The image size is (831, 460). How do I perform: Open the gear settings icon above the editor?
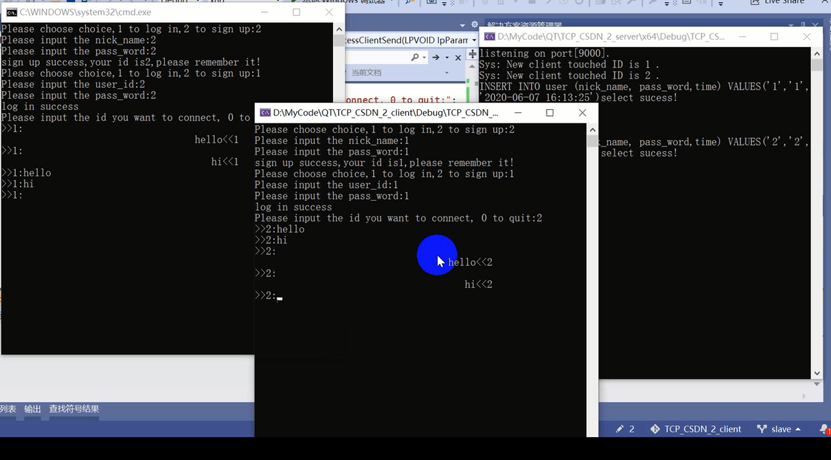[474, 24]
